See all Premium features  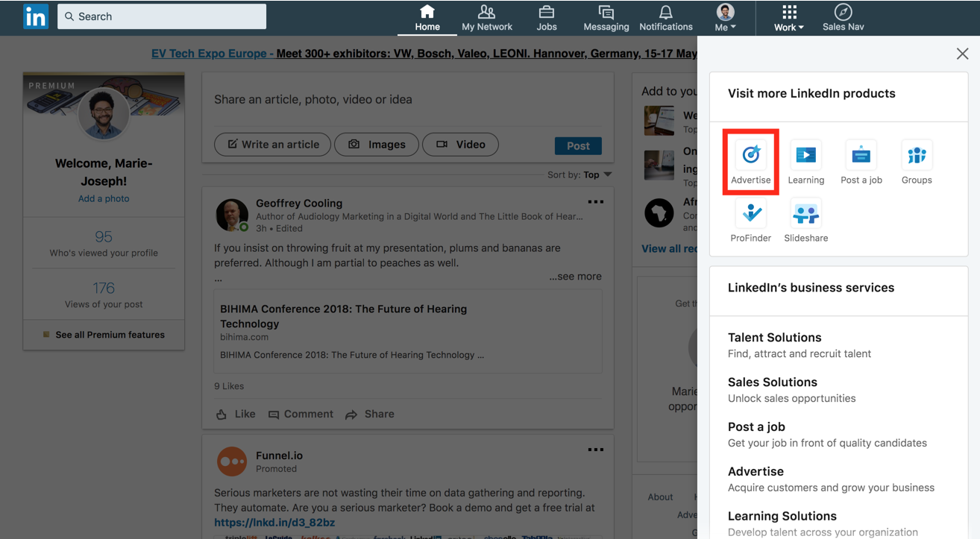tap(104, 335)
